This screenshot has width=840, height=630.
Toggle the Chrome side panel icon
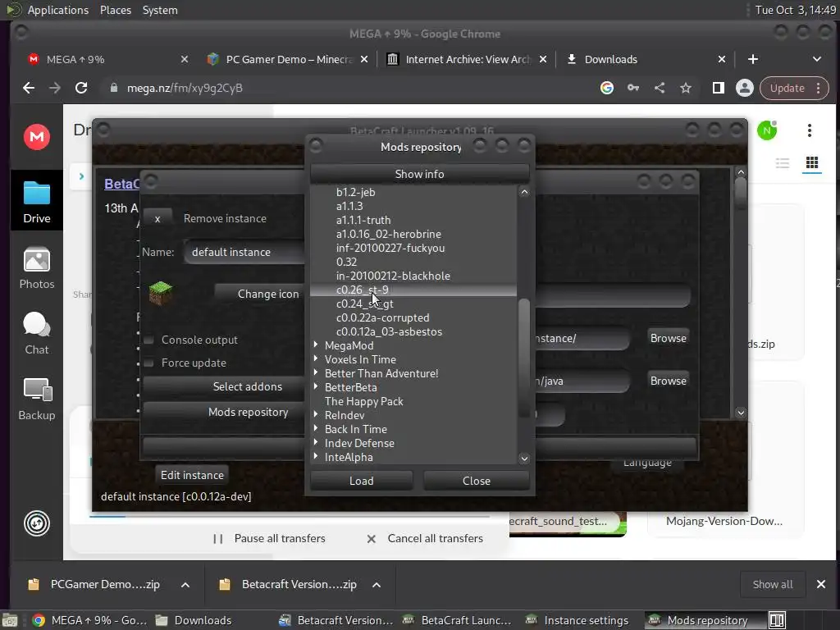pyautogui.click(x=719, y=88)
